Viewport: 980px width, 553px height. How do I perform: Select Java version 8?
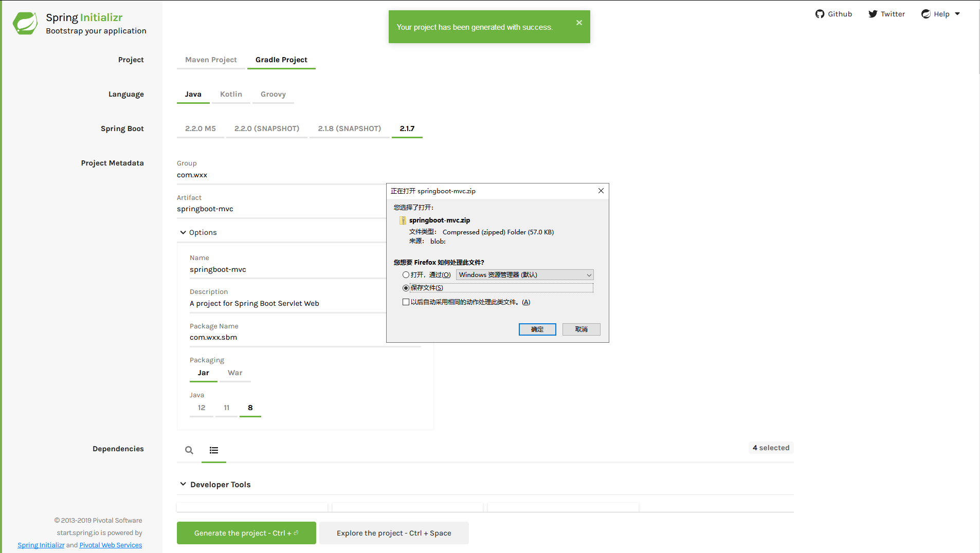[x=250, y=408]
